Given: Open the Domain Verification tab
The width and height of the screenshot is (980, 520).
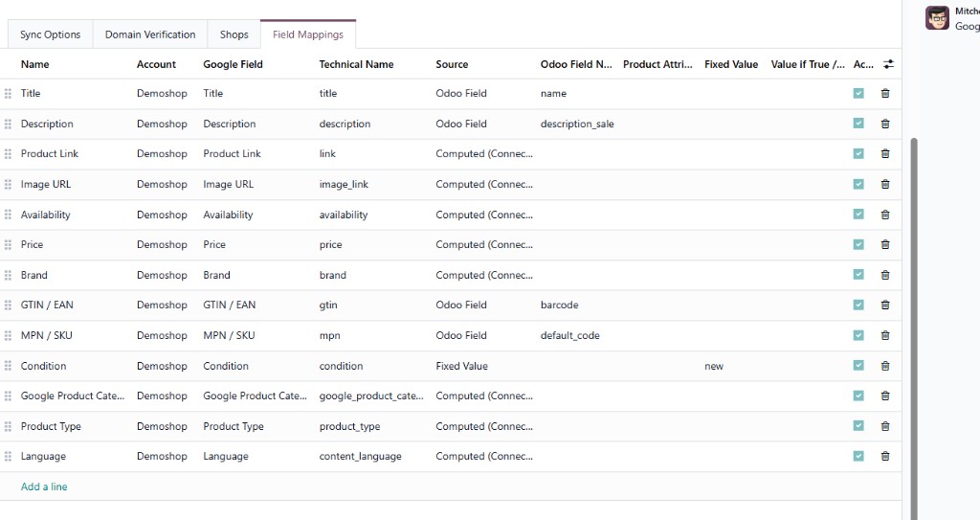Looking at the screenshot, I should [x=150, y=34].
